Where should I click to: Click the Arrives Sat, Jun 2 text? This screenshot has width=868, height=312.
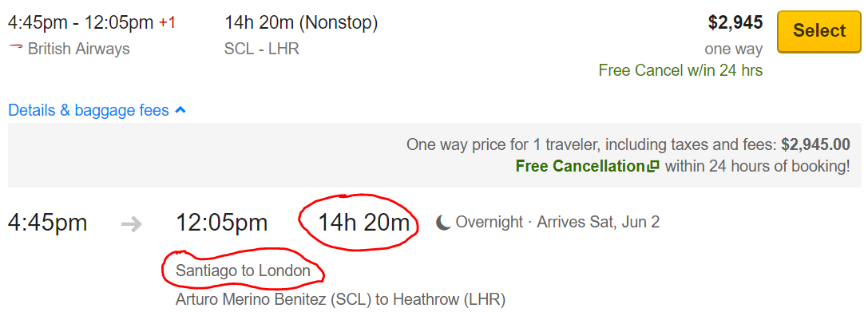(598, 223)
